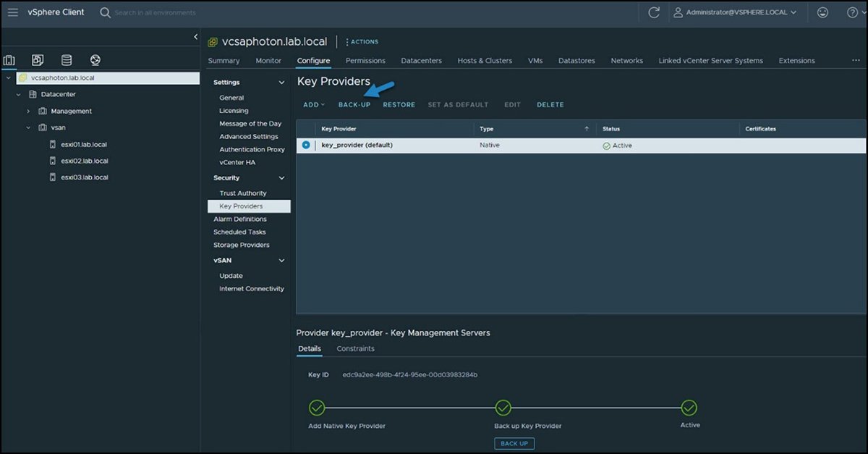Select esxi02.lab.local host in tree
The image size is (868, 454).
tap(84, 161)
